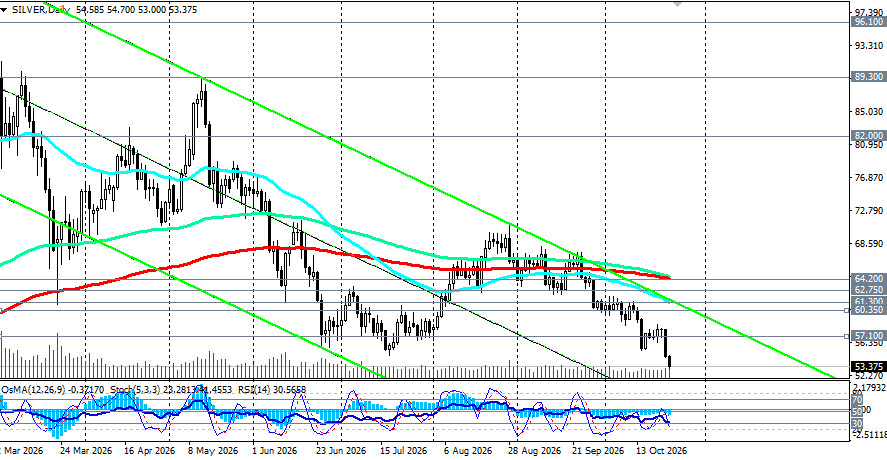Click the 13 Oct 2026 date label
Image resolution: width=887 pixels, height=460 pixels.
coord(661,451)
